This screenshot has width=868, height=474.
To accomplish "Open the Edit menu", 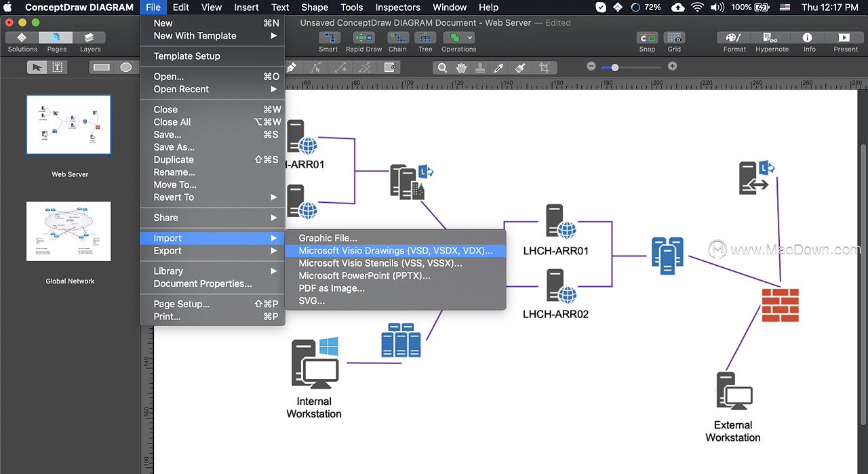I will (x=181, y=7).
